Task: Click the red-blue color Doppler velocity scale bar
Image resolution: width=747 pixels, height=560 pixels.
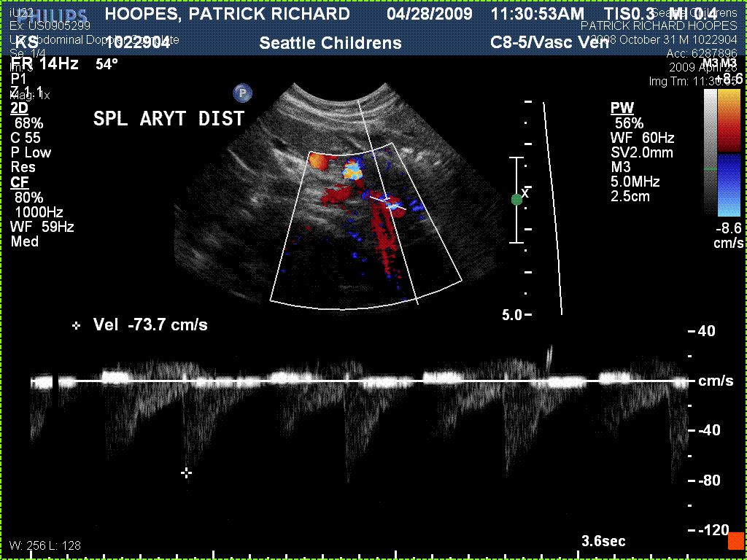Action: pyautogui.click(x=729, y=153)
